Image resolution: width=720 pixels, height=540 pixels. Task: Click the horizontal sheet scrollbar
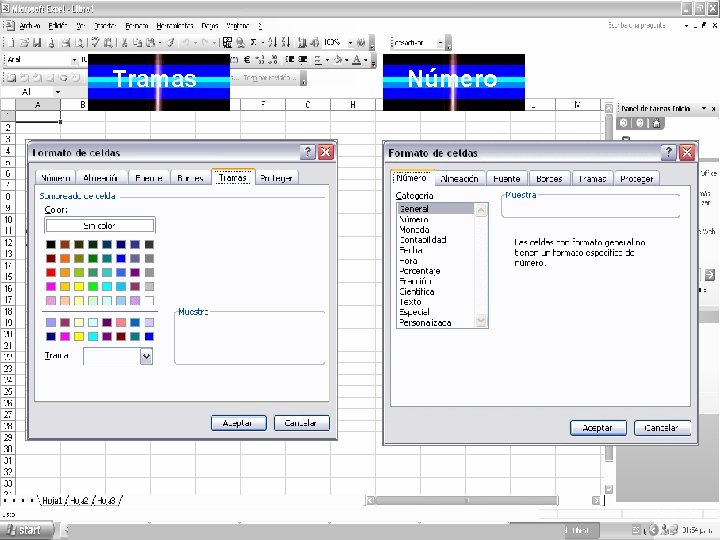(467, 500)
